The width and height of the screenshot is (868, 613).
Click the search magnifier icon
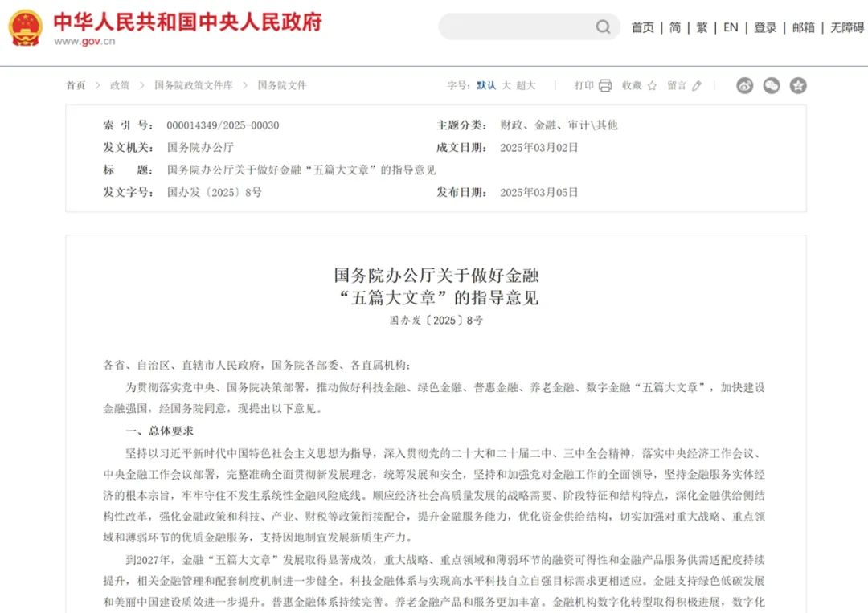603,27
